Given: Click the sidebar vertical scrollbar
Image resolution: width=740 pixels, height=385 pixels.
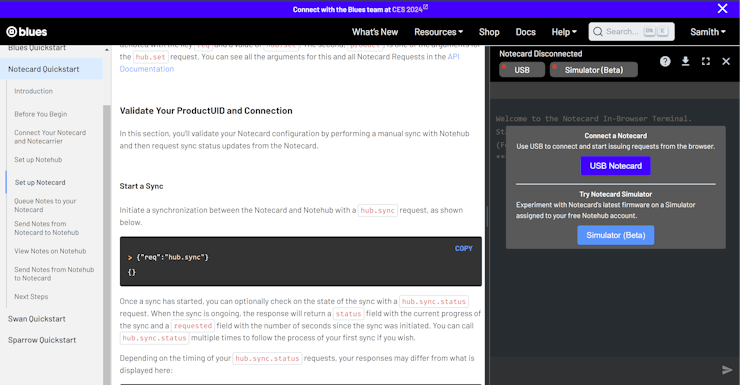Looking at the screenshot, I should tap(107, 244).
